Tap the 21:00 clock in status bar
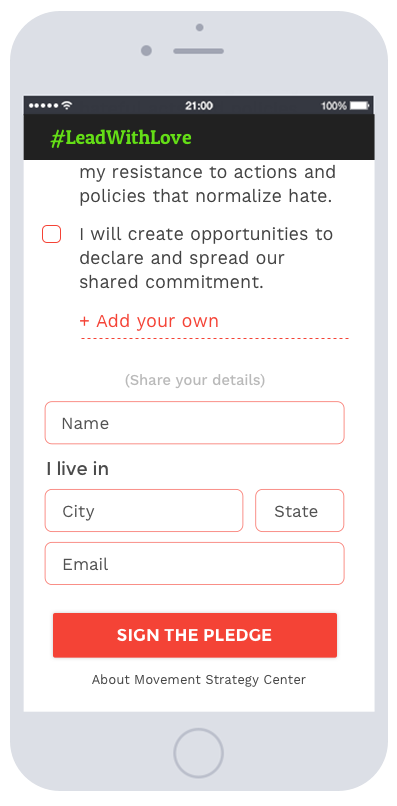The width and height of the screenshot is (397, 806). pyautogui.click(x=199, y=106)
